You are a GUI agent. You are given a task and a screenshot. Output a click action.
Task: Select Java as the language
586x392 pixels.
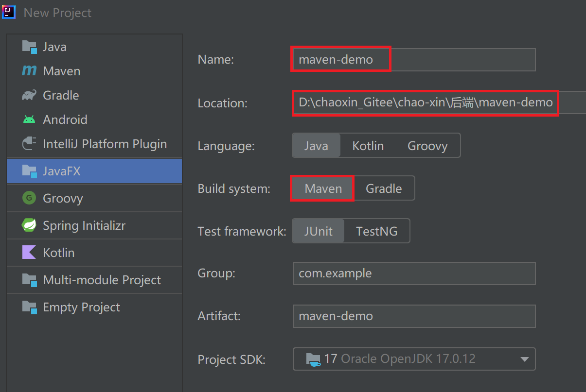click(x=316, y=146)
